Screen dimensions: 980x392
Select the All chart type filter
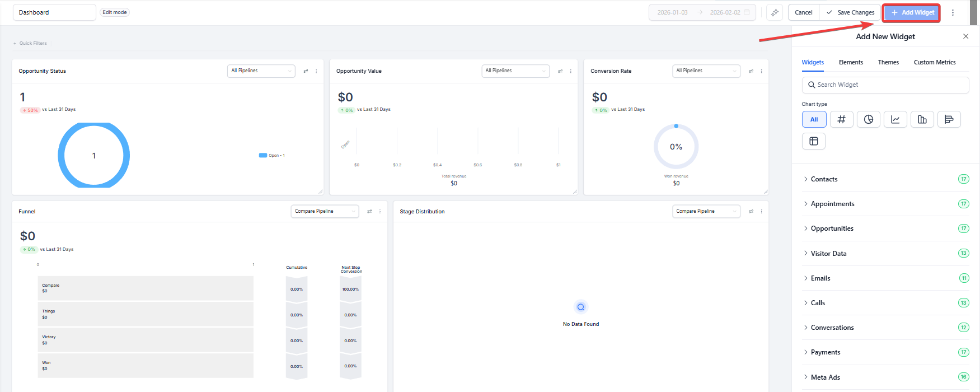click(814, 119)
